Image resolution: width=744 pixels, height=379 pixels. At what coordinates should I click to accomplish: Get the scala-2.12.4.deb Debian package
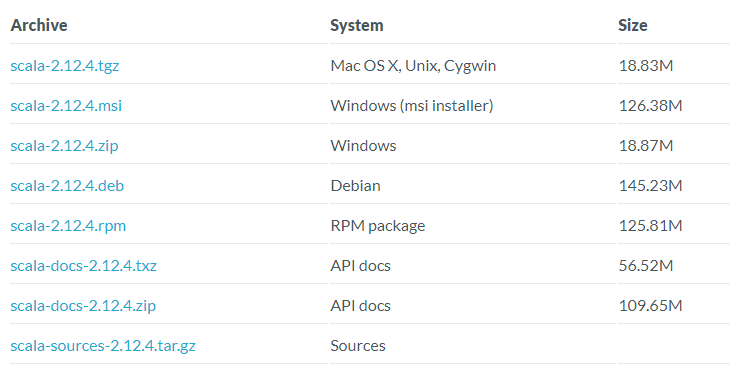(x=67, y=185)
